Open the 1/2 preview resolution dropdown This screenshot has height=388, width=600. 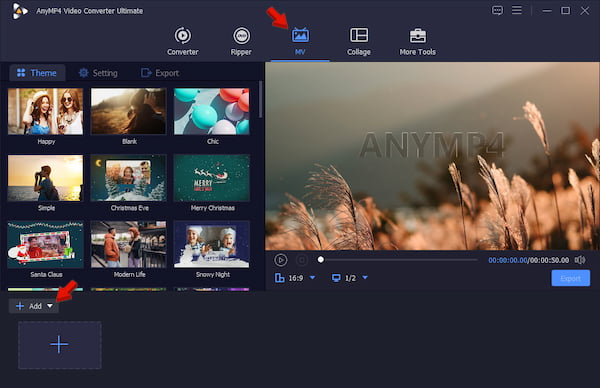[365, 277]
